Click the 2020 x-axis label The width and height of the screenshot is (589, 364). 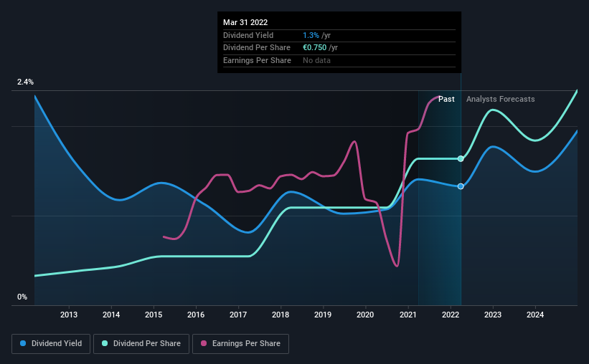(365, 315)
